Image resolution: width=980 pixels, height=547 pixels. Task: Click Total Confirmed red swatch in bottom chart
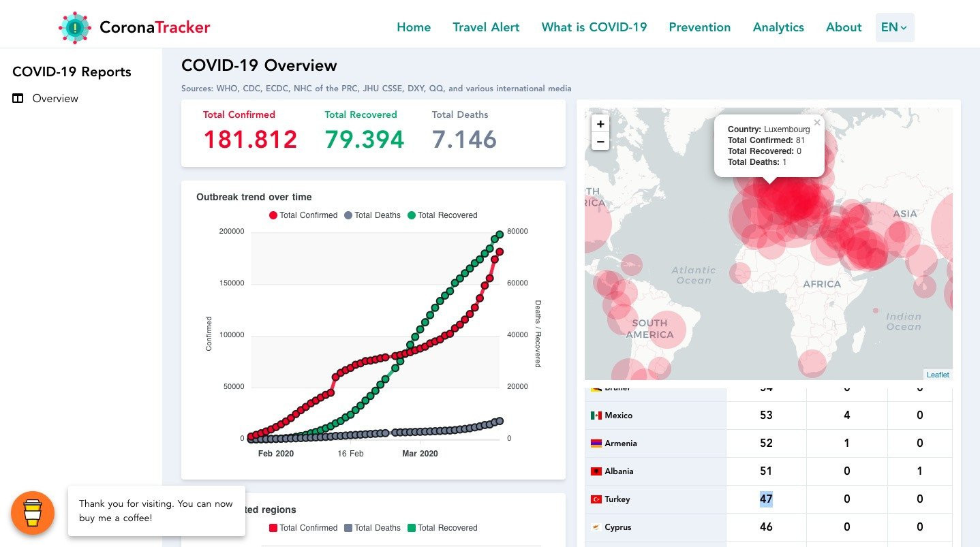click(x=273, y=528)
